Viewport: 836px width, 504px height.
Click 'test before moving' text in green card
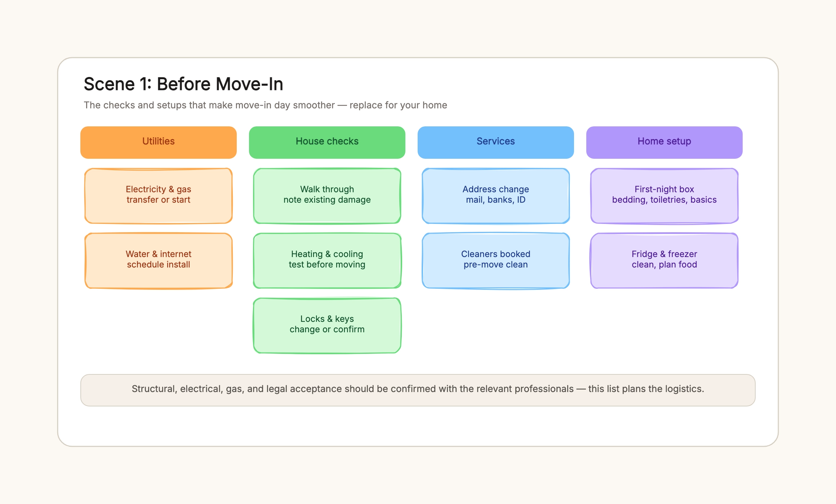(327, 265)
